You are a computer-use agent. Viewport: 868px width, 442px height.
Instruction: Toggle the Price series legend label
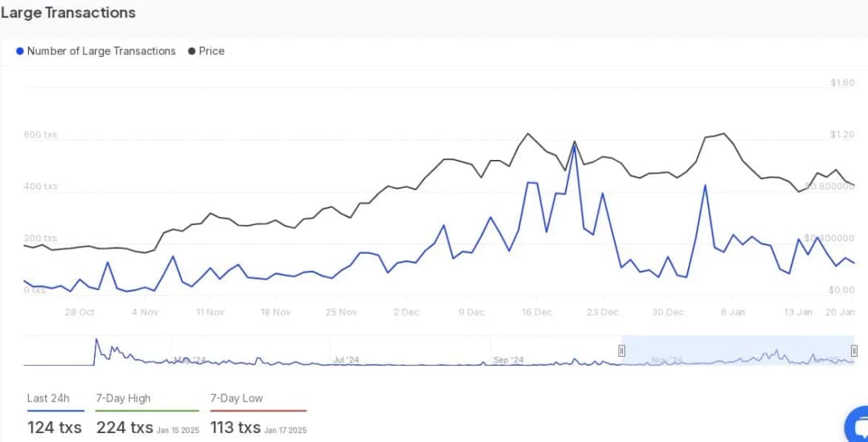211,51
